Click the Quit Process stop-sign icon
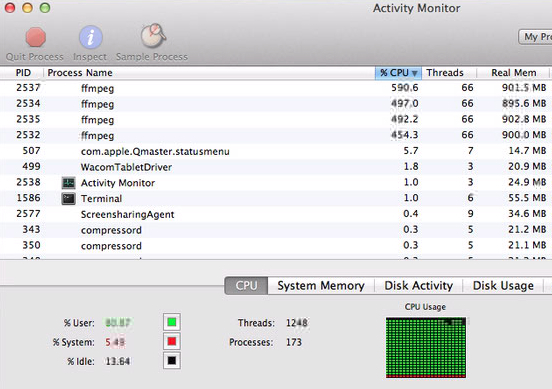552x389 pixels. point(36,37)
